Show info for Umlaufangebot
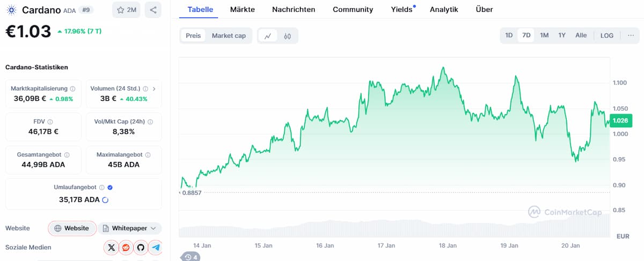Screen dimensions: 644x261 [x=101, y=188]
